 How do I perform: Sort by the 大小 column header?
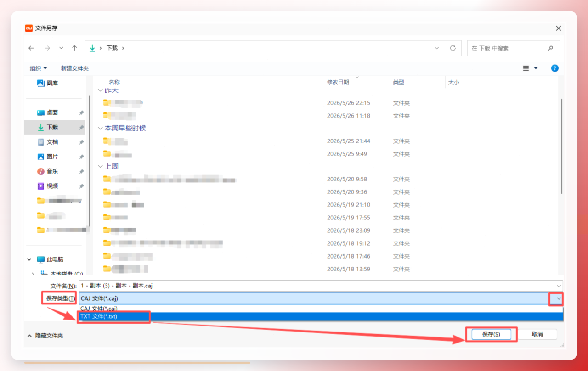click(453, 82)
